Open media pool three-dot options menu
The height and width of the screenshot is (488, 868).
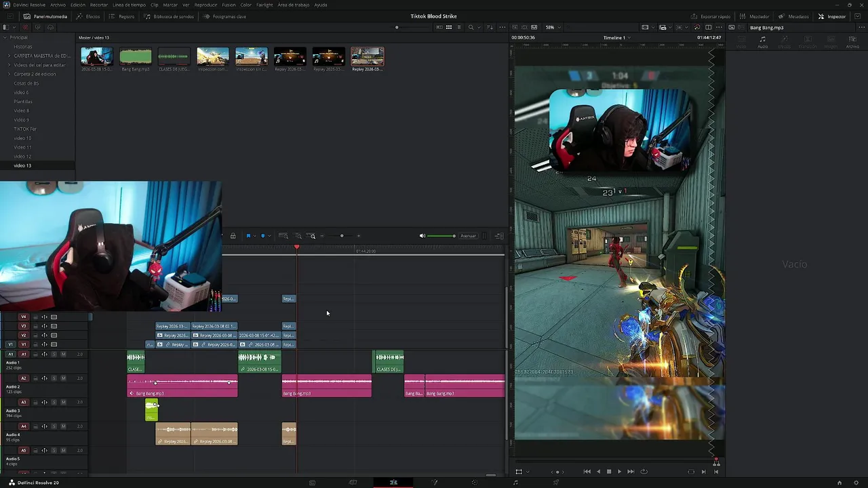(502, 27)
